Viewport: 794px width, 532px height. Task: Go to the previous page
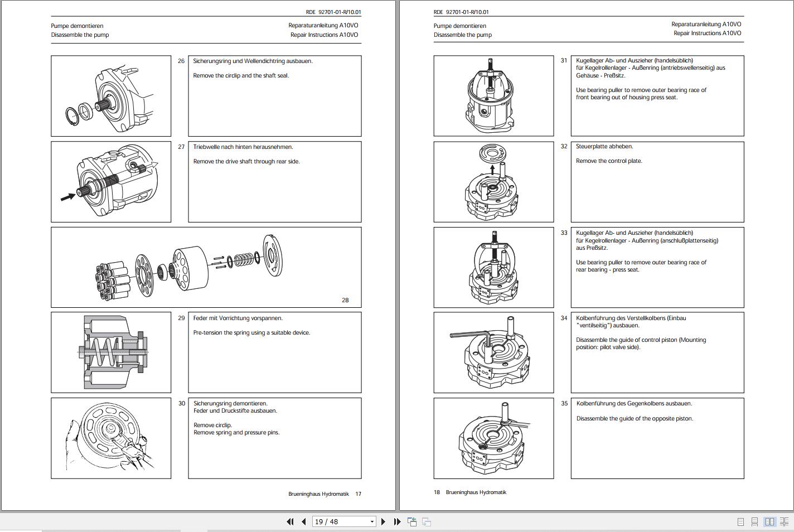click(304, 521)
